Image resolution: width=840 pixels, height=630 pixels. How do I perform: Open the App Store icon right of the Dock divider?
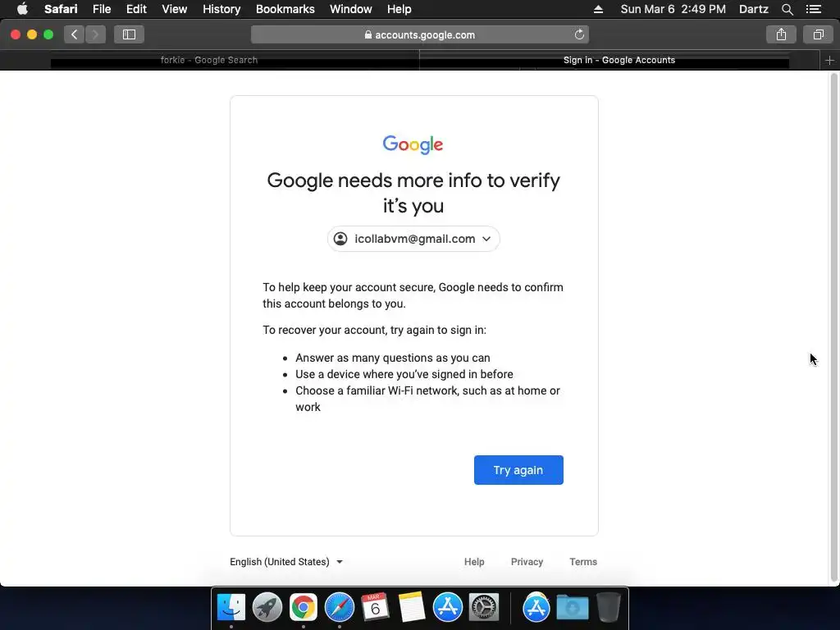click(x=536, y=607)
